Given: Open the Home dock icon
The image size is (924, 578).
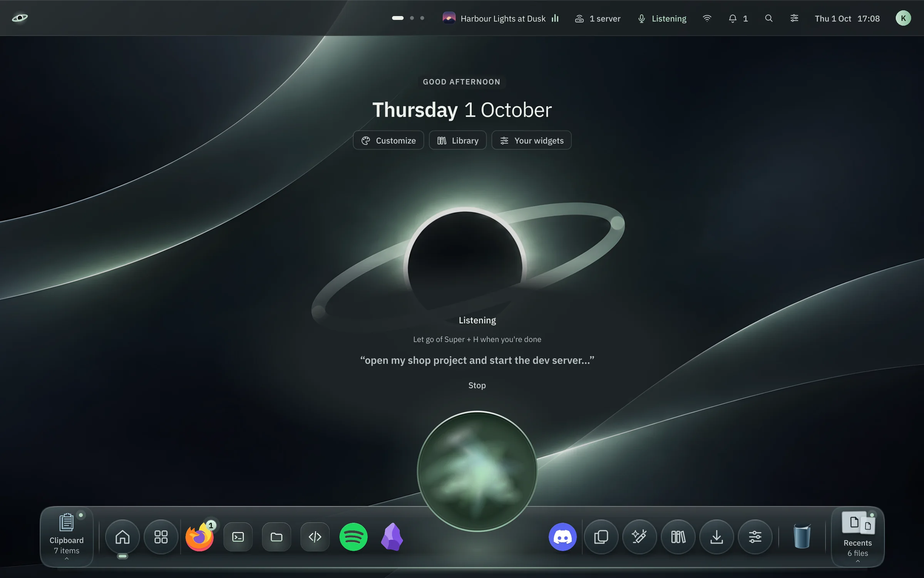Looking at the screenshot, I should 122,537.
